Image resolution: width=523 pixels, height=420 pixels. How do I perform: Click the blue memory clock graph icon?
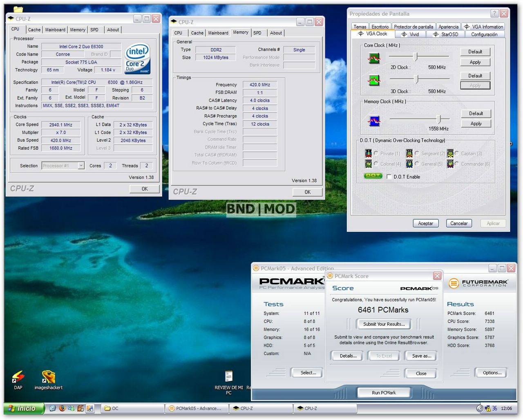374,120
